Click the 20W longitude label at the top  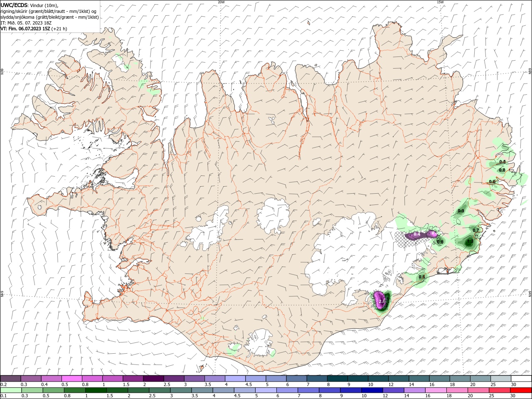click(x=221, y=2)
